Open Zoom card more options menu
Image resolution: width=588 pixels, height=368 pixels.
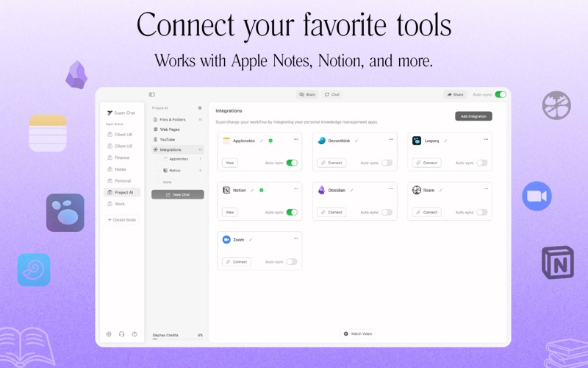[296, 238]
